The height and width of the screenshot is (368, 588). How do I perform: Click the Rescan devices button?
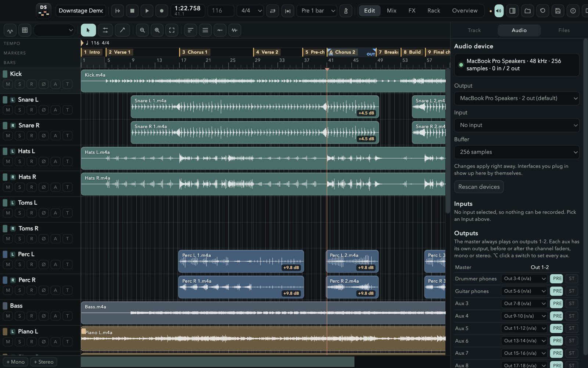479,187
